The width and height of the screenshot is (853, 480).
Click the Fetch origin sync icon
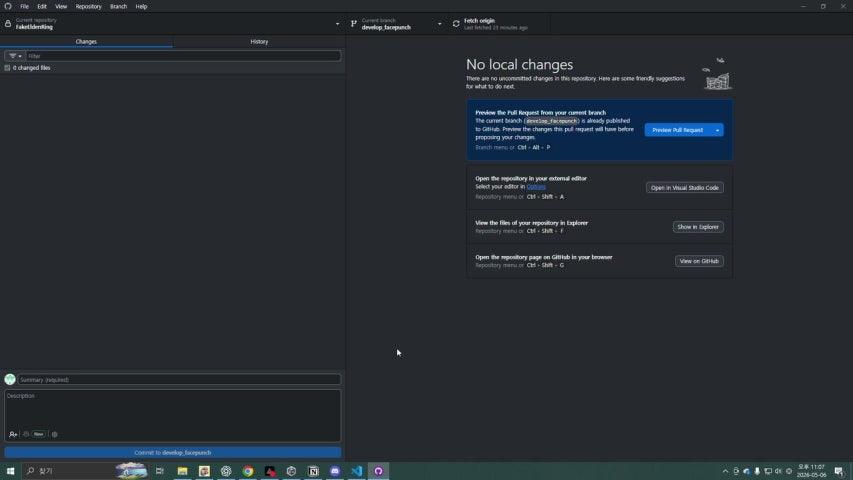[456, 24]
